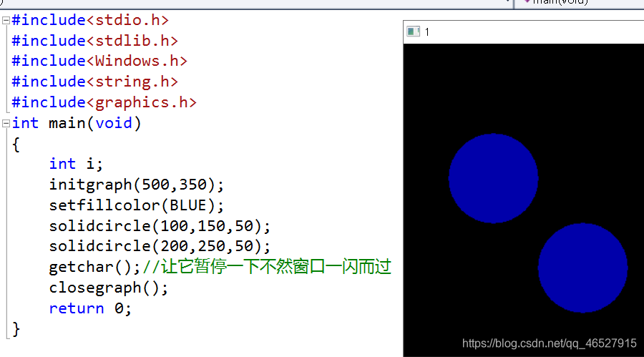The width and height of the screenshot is (644, 357).
Task: Click the solidcircle(200,250,50); line
Action: [160, 246]
